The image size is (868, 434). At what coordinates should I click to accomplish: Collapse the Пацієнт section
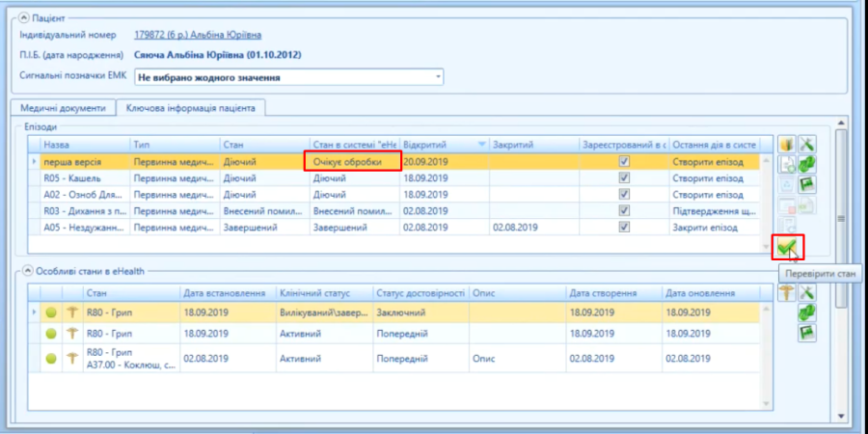coord(24,18)
